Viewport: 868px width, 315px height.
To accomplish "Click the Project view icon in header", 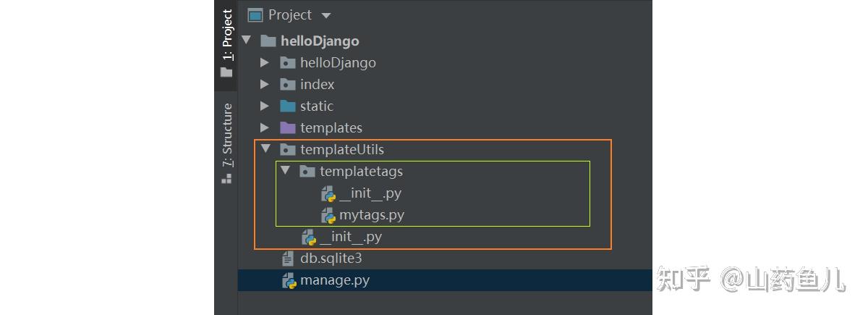I will coord(255,15).
